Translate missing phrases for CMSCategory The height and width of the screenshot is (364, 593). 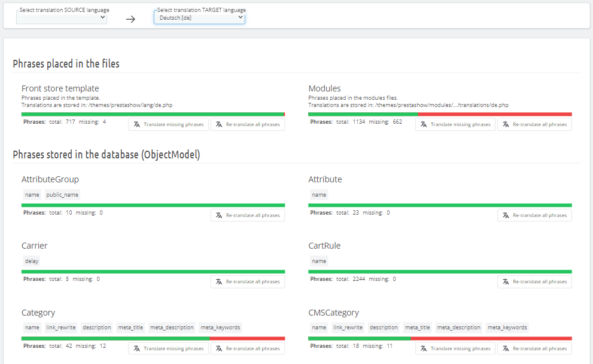pos(455,348)
